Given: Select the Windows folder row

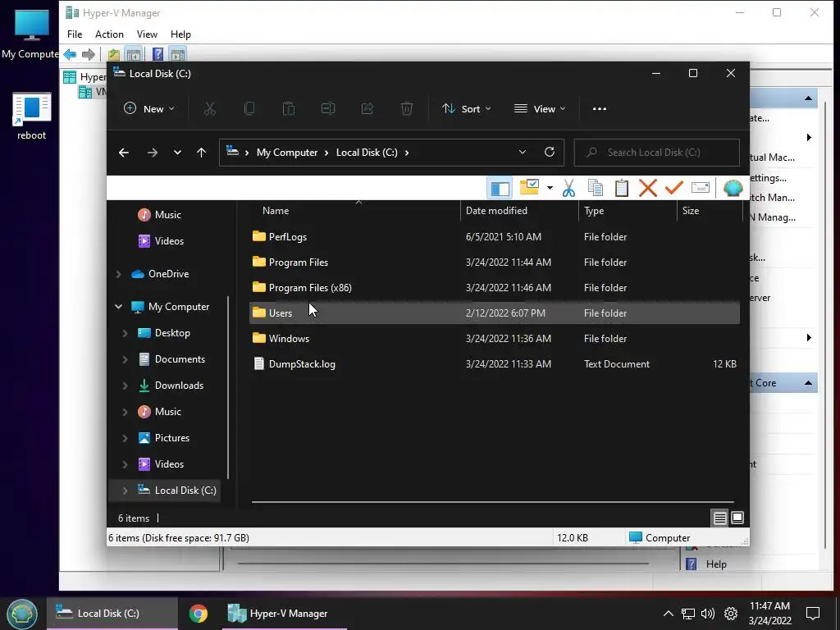Looking at the screenshot, I should click(x=495, y=339).
